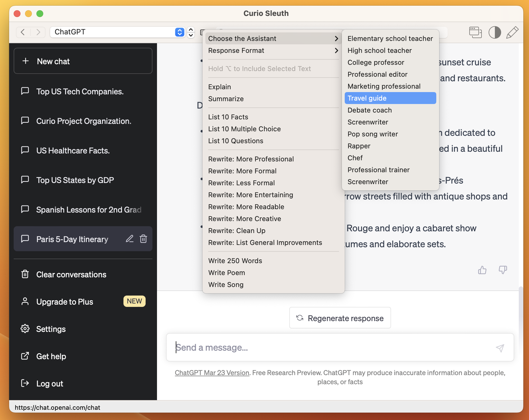Pick Marketing professional assistant
The width and height of the screenshot is (529, 420).
(390, 86)
